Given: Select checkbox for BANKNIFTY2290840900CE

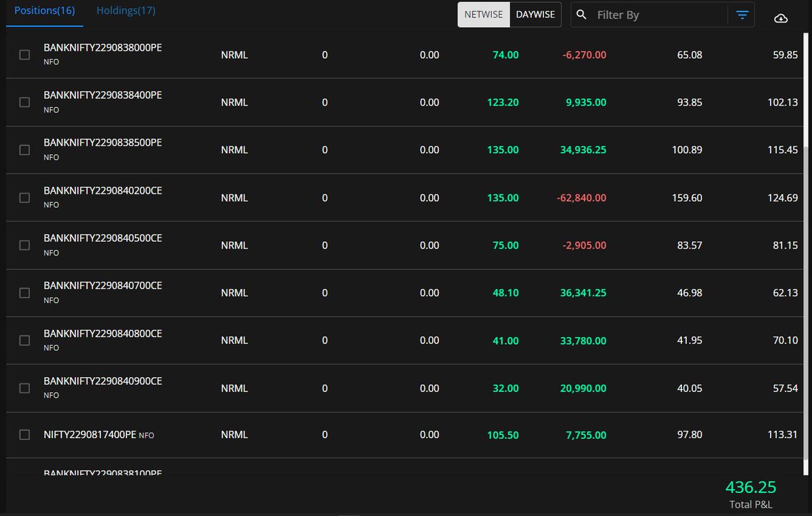Looking at the screenshot, I should coord(24,388).
